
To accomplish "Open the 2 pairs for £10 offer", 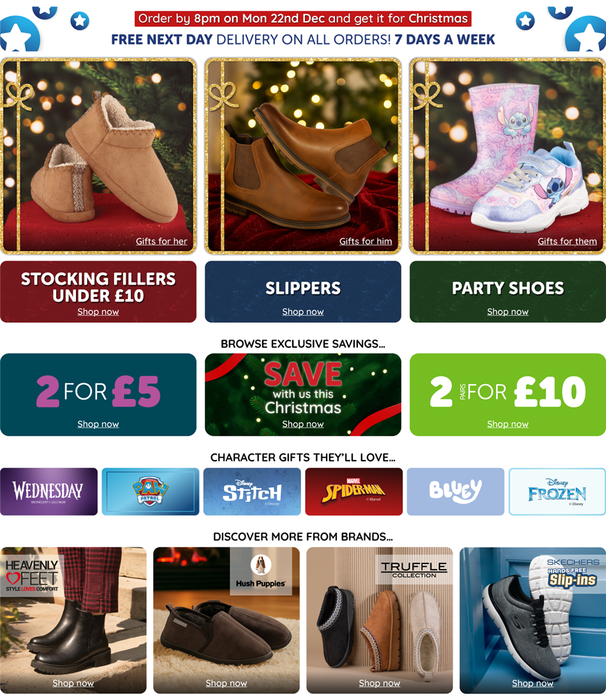I will [508, 394].
